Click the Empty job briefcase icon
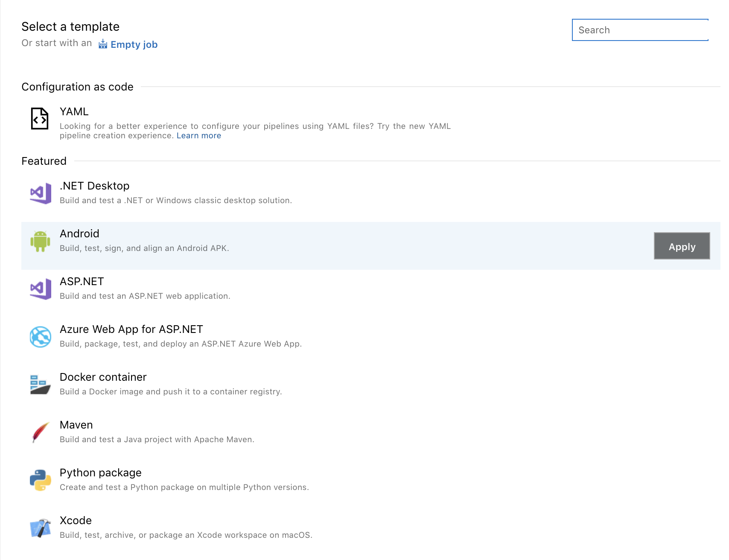Viewport: 729px width, 560px height. point(103,44)
